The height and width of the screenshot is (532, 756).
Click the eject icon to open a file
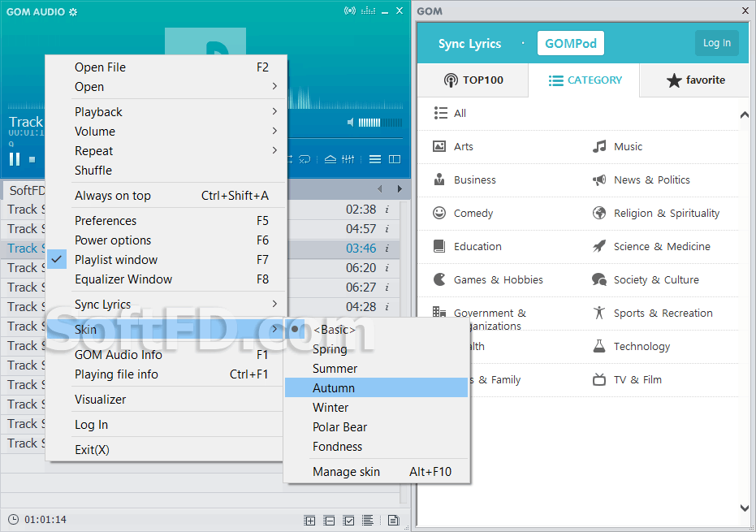pos(330,159)
